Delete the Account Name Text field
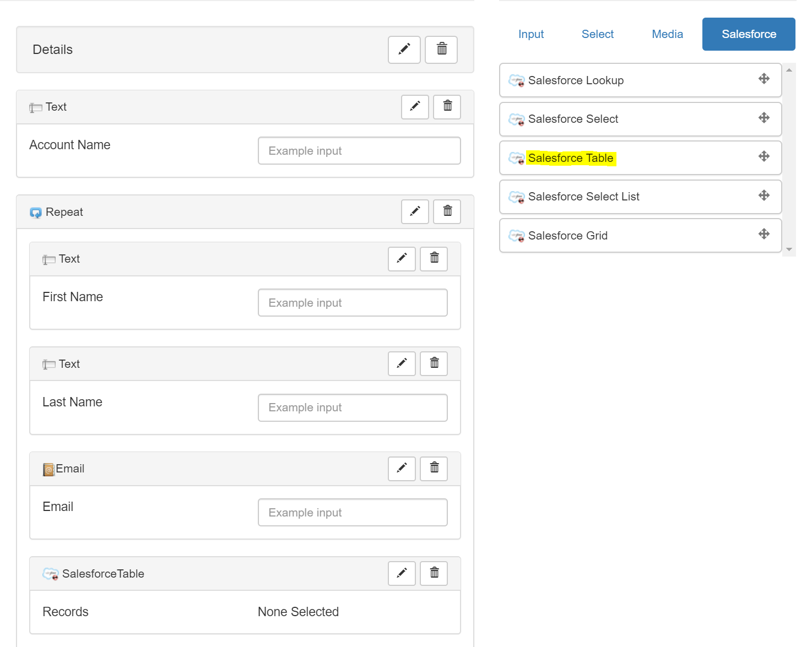812x647 pixels. click(447, 106)
